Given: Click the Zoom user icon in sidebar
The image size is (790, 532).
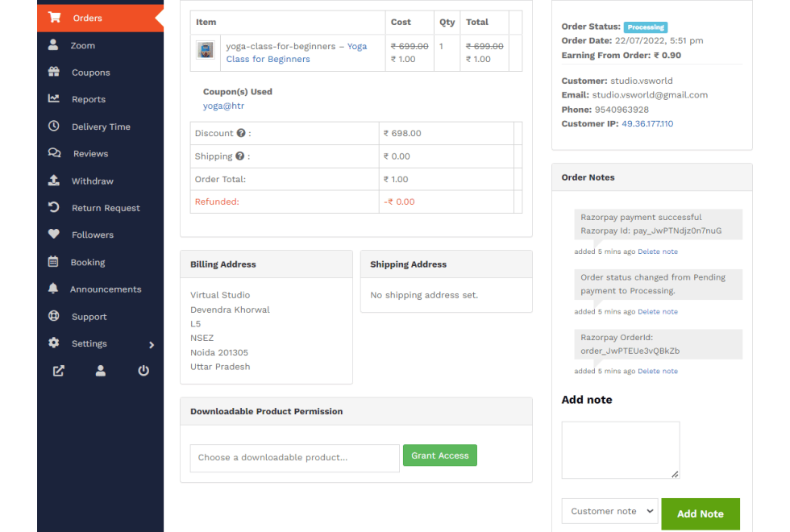Looking at the screenshot, I should click(x=53, y=45).
